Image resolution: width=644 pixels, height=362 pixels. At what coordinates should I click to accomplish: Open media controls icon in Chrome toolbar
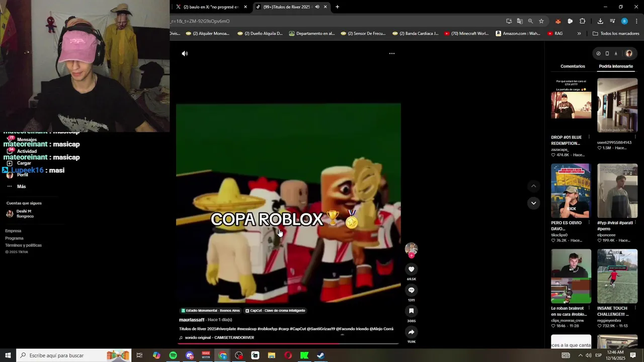tap(612, 21)
